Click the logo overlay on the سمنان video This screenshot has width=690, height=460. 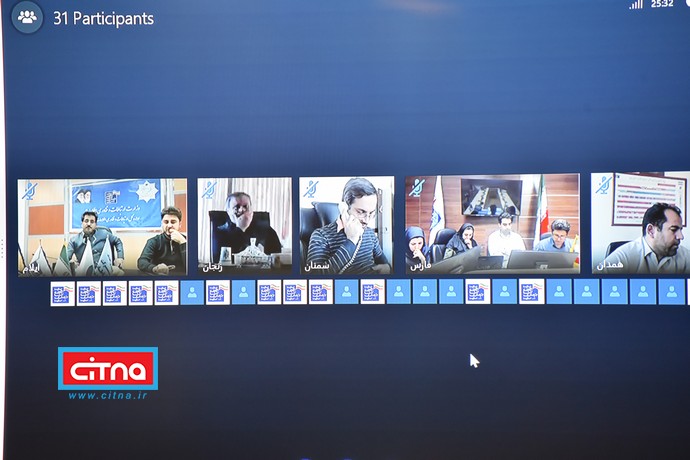tap(311, 187)
